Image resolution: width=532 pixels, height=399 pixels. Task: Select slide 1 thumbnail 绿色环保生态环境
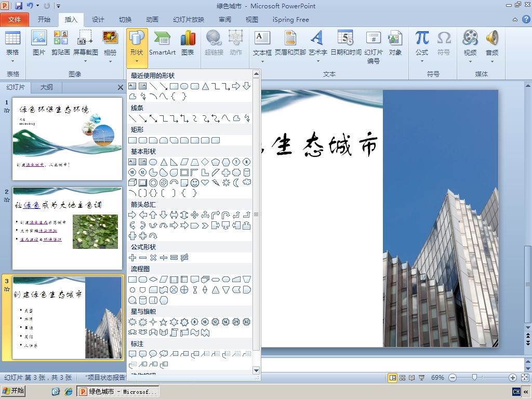pyautogui.click(x=67, y=139)
